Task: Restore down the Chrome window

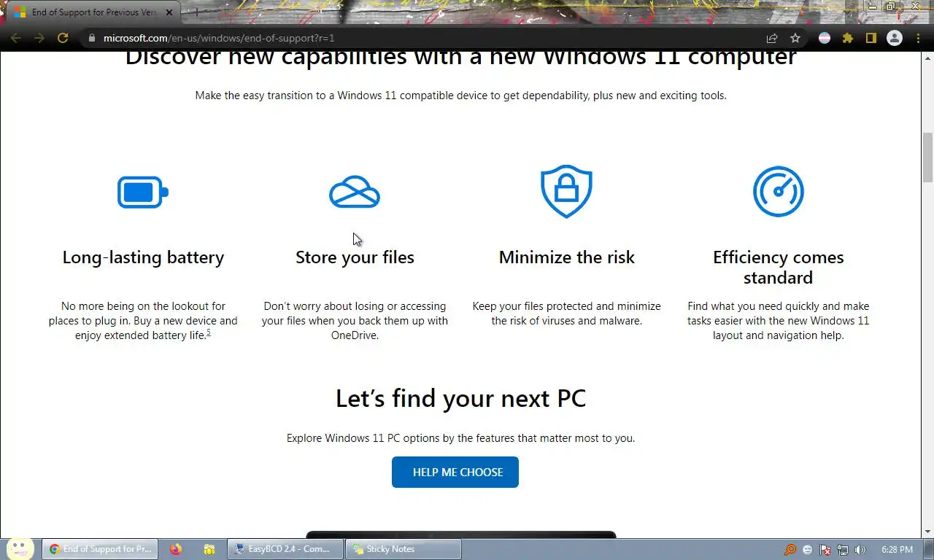Action: pos(892,7)
